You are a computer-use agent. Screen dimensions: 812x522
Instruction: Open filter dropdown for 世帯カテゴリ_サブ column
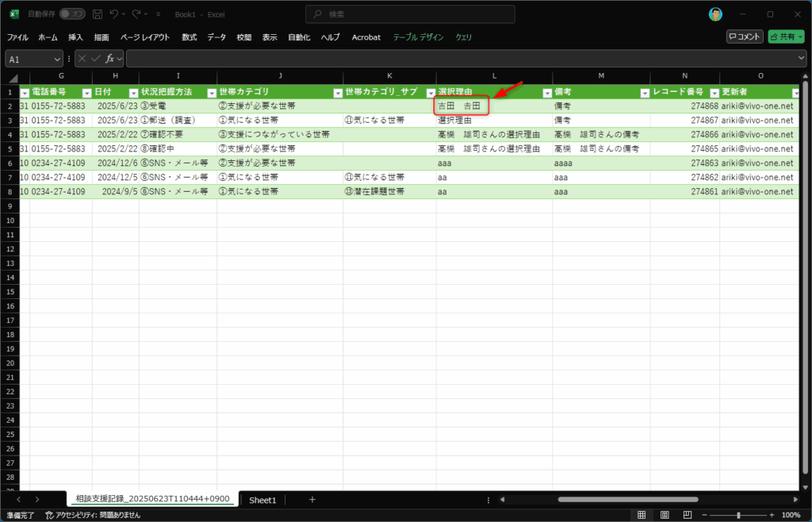pyautogui.click(x=431, y=93)
